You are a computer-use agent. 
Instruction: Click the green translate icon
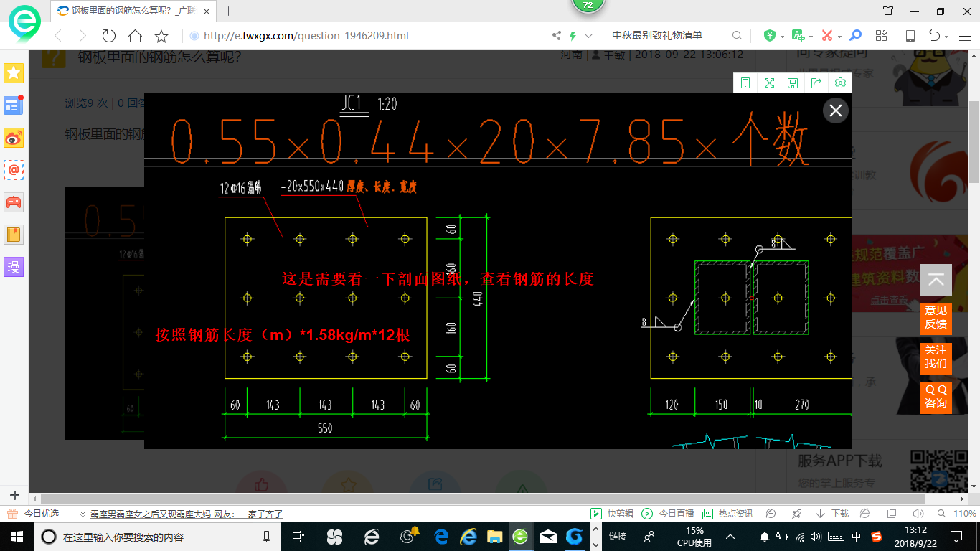tap(798, 36)
